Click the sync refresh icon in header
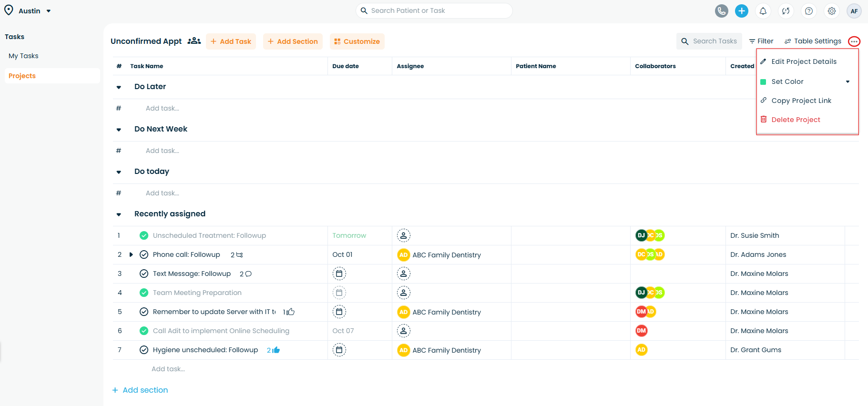This screenshot has height=406, width=868. click(786, 11)
